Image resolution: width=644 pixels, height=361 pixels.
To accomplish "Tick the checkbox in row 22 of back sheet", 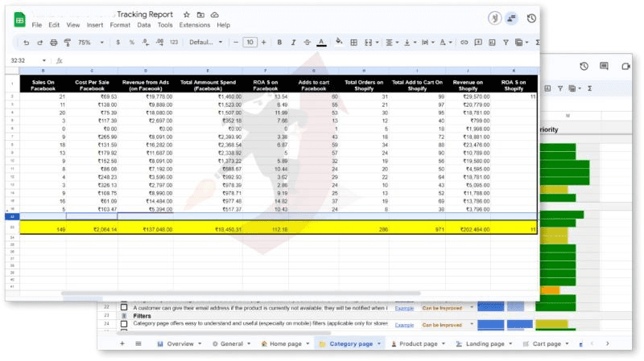I will point(124,307).
